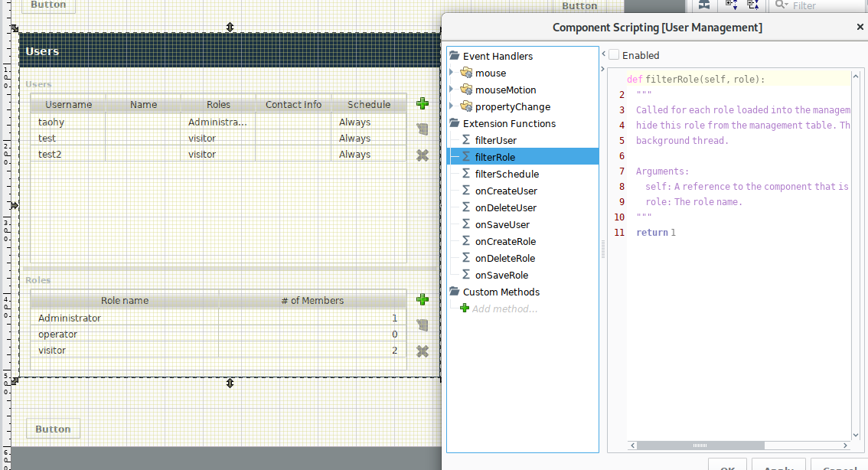This screenshot has height=470, width=868.
Task: Sort users by Username column header
Action: coord(68,105)
